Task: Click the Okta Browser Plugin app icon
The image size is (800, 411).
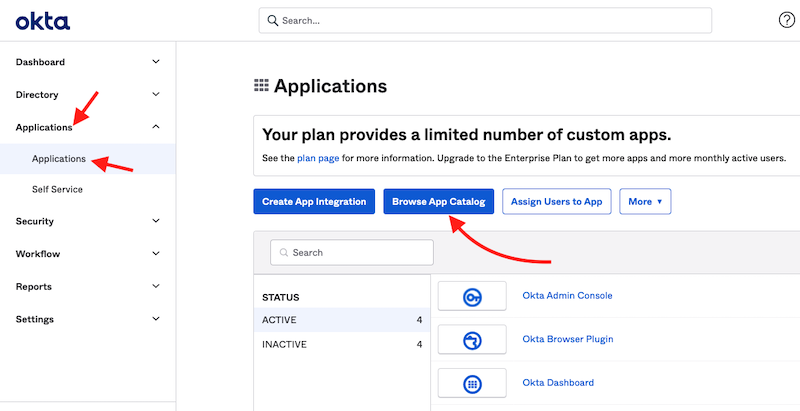Action: [x=472, y=340]
